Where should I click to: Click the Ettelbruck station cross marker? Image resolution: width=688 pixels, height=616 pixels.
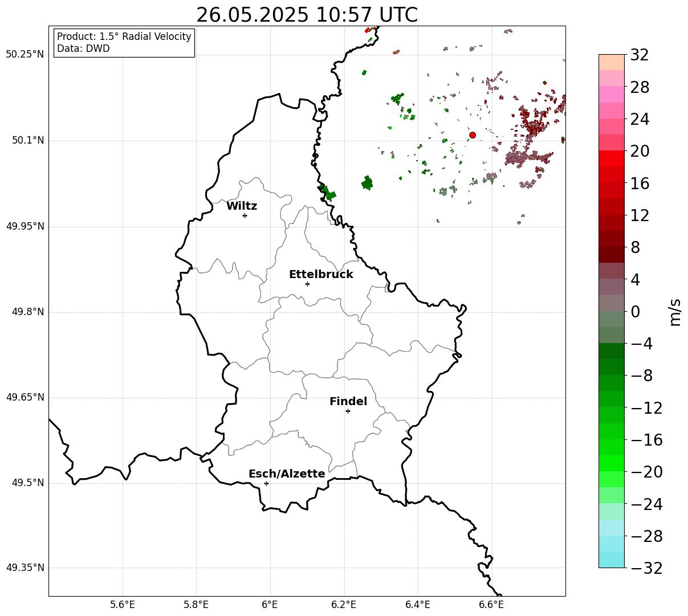[307, 284]
